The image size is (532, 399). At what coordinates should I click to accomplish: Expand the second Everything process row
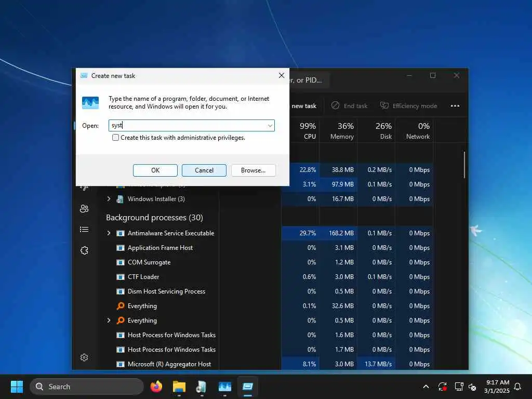click(x=109, y=320)
